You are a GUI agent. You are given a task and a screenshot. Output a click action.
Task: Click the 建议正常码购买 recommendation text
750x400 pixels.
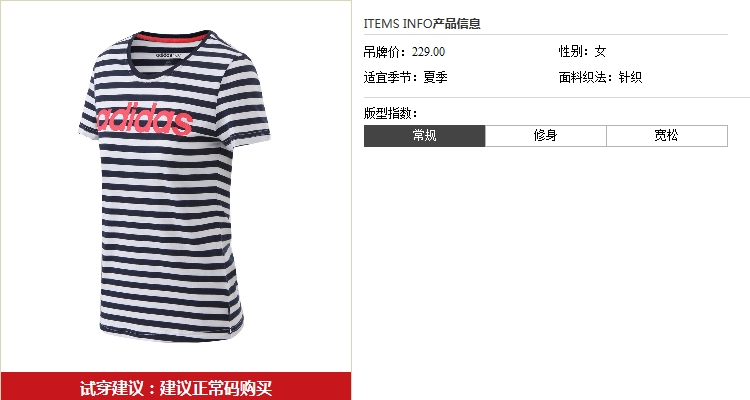pos(216,388)
